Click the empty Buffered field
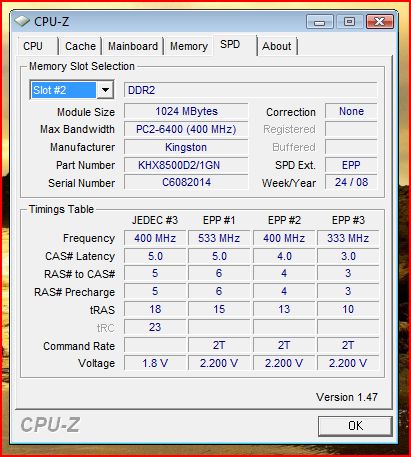The height and width of the screenshot is (457, 411). tap(351, 147)
